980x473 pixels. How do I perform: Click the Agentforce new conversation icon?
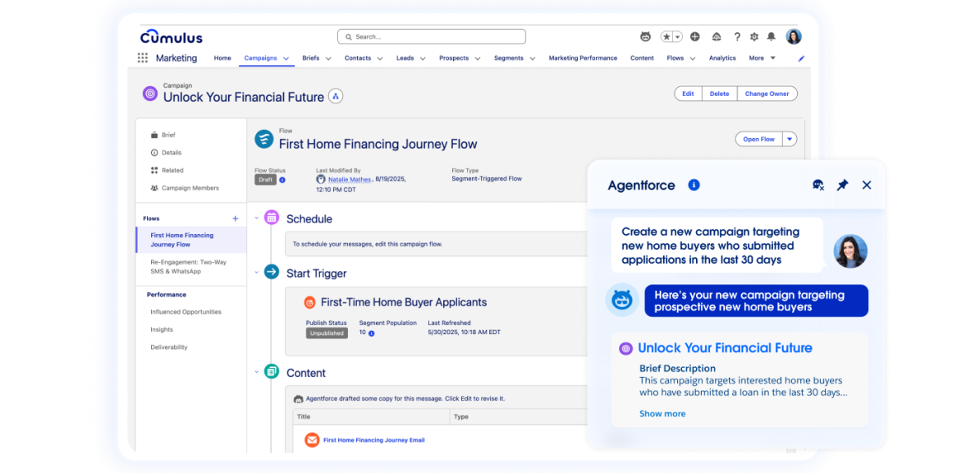(x=818, y=186)
